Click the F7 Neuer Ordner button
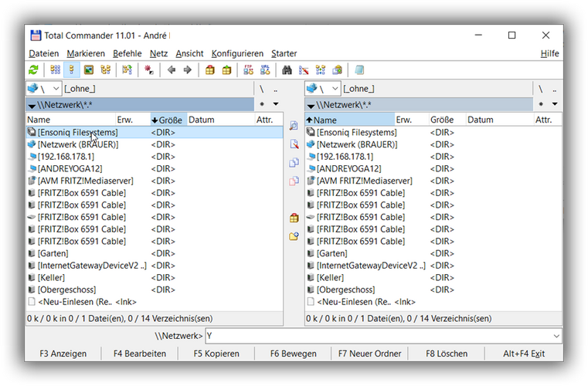The image size is (588, 386). point(370,354)
